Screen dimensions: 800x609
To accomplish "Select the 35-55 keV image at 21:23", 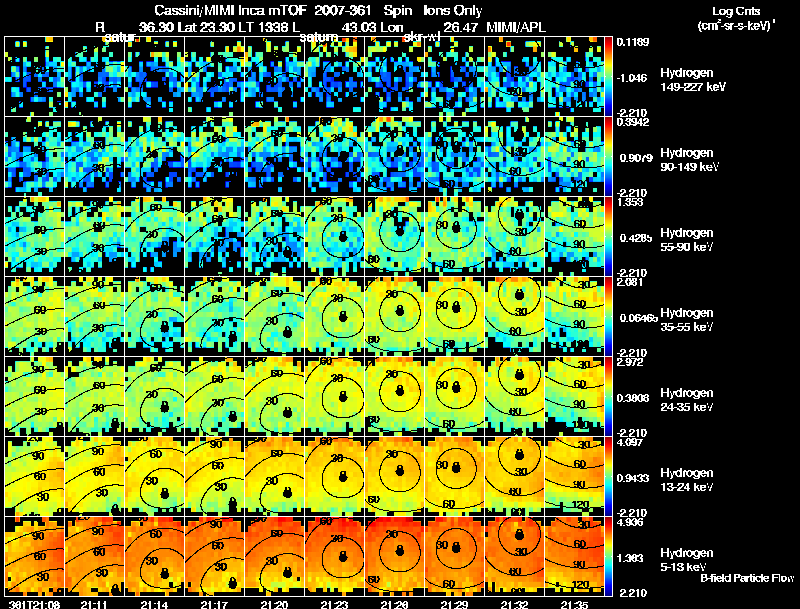I will click(x=335, y=317).
